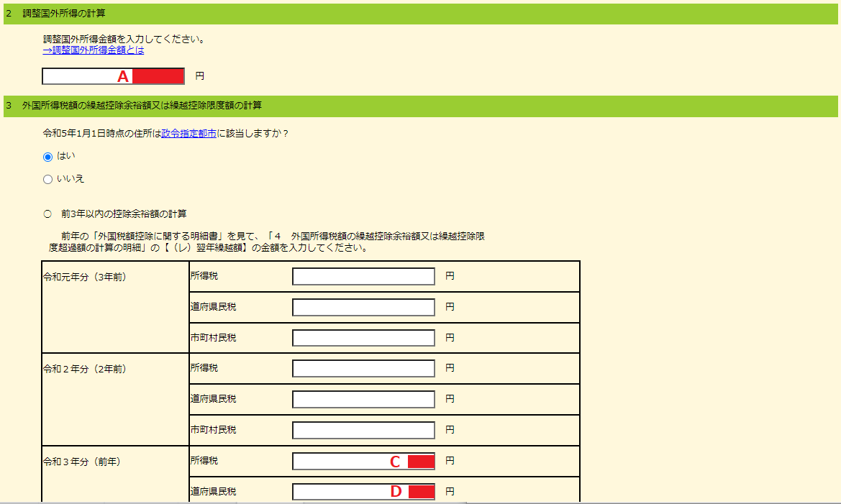Click 令和3年分 道府県民税 input field
Viewport: 841px width, 504px height.
[x=363, y=492]
